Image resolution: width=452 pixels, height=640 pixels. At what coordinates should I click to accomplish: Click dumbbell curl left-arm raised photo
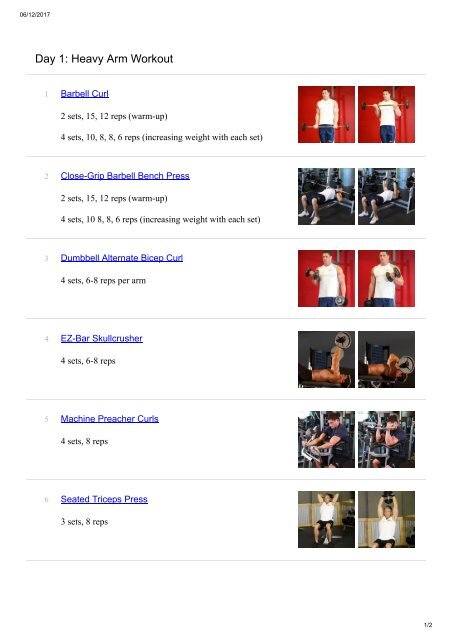386,278
